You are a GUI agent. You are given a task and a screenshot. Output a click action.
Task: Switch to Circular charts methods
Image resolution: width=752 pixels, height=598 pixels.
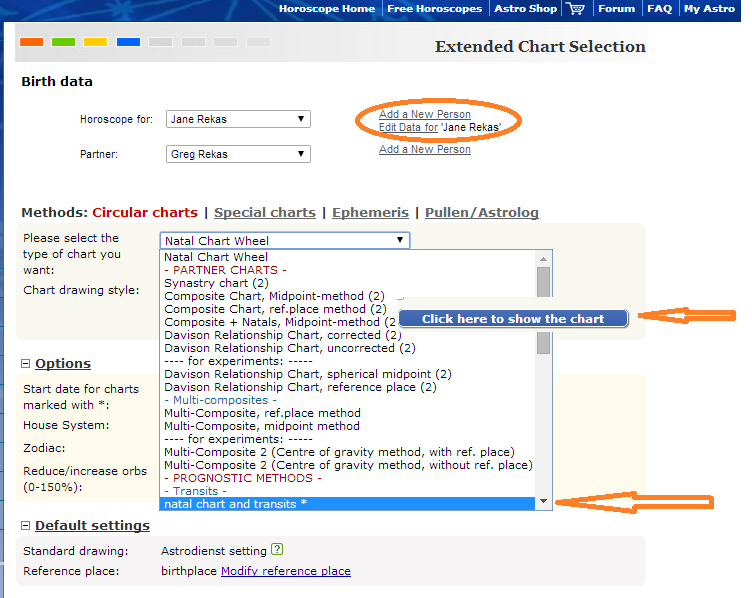[x=145, y=212]
